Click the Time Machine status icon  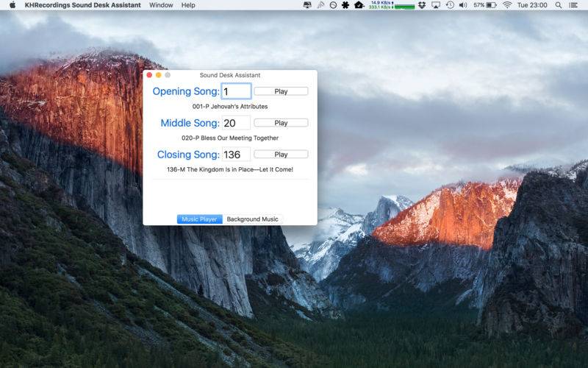tap(449, 5)
